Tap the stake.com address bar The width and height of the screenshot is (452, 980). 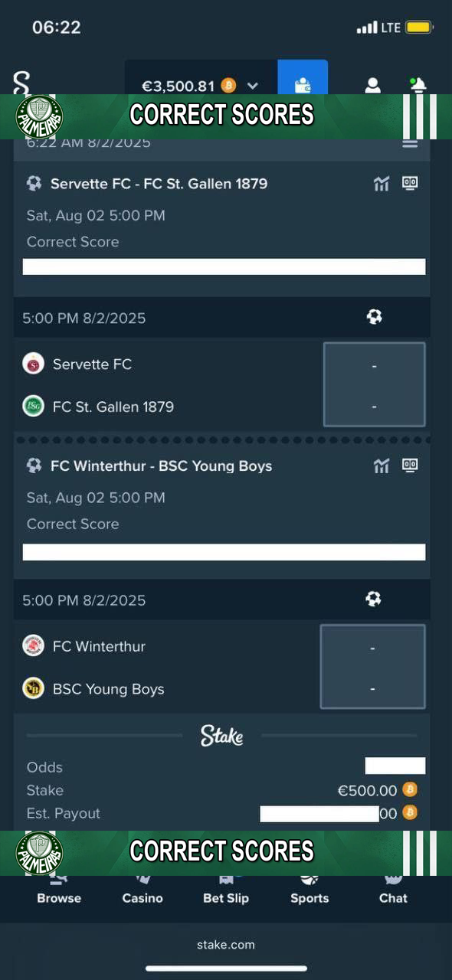click(x=226, y=945)
